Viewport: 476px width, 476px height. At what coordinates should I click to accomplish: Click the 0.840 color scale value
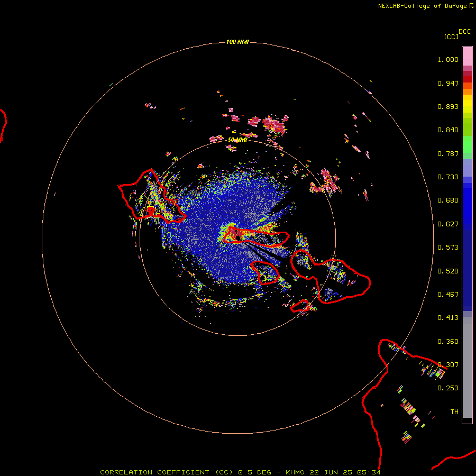(448, 130)
